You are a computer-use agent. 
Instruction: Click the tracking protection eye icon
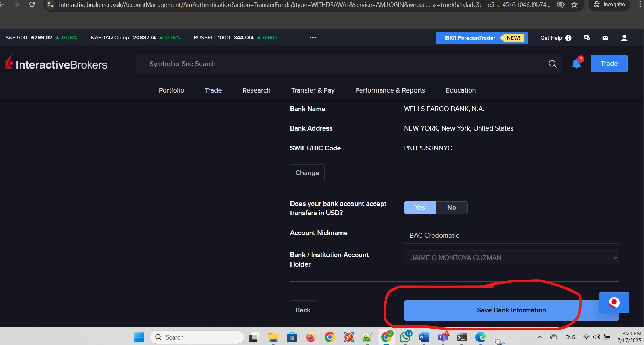pos(560,5)
